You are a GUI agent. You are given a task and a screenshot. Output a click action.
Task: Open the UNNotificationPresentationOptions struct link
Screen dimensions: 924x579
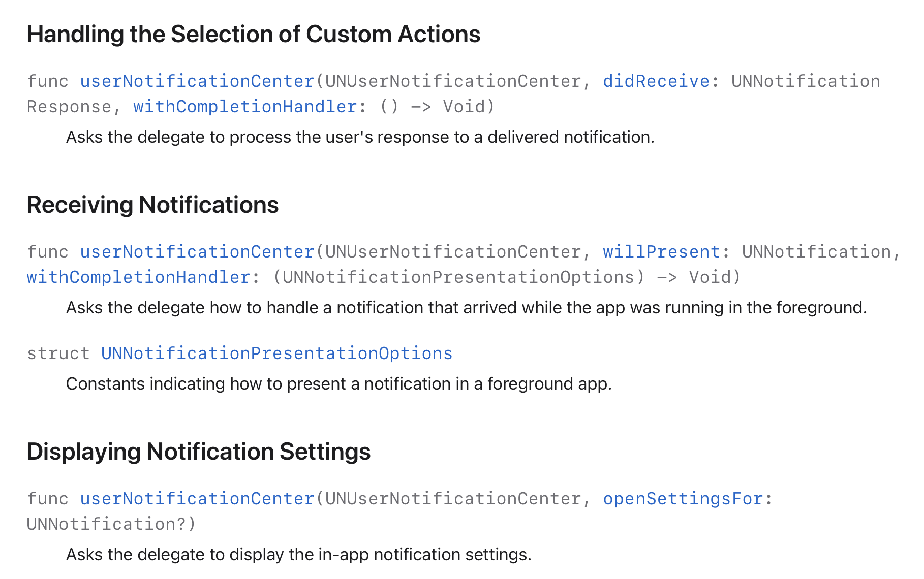click(x=276, y=353)
